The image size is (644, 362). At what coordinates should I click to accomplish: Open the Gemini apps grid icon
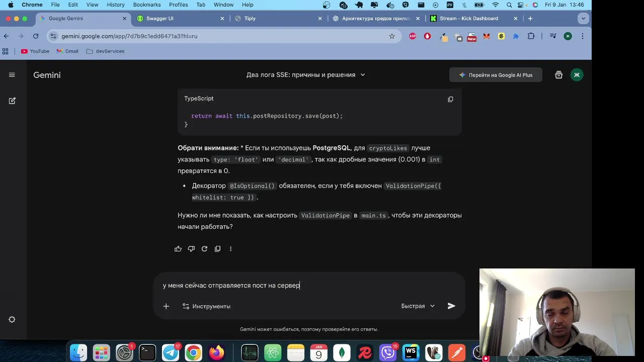click(x=558, y=75)
